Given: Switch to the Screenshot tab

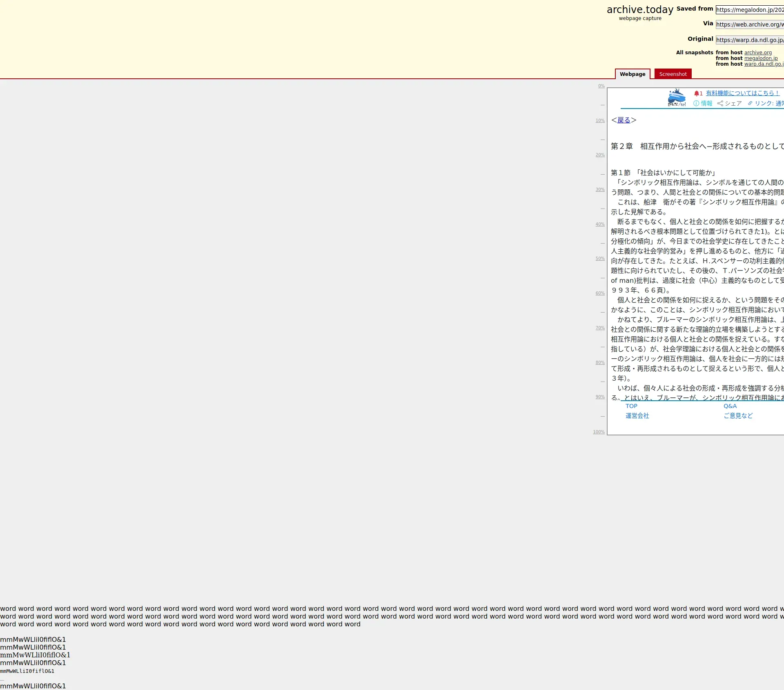Looking at the screenshot, I should [673, 74].
